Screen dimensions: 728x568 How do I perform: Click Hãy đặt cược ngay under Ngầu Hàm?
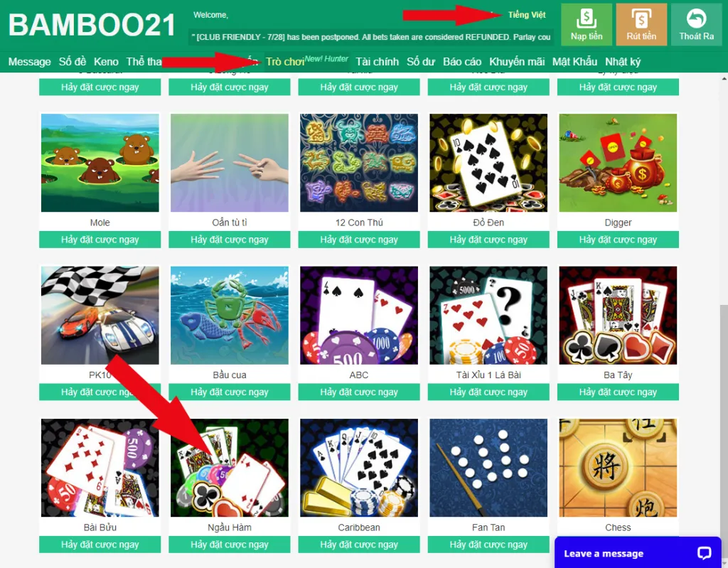click(x=230, y=545)
